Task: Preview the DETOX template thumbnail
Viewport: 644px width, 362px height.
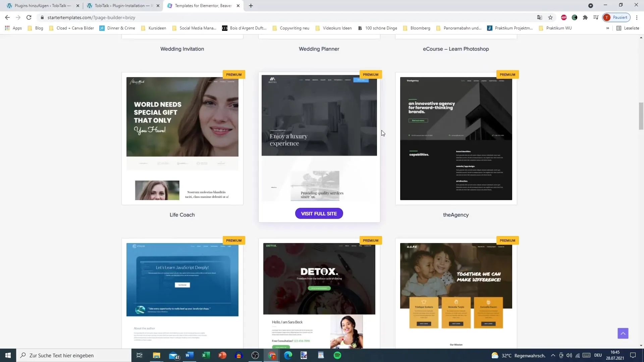Action: 319,296
